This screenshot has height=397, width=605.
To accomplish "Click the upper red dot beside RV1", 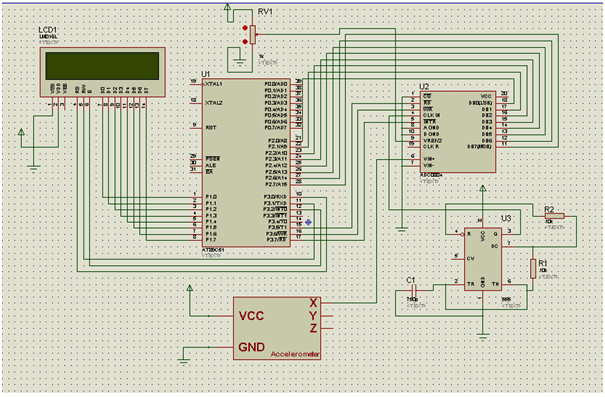I will coord(245,28).
